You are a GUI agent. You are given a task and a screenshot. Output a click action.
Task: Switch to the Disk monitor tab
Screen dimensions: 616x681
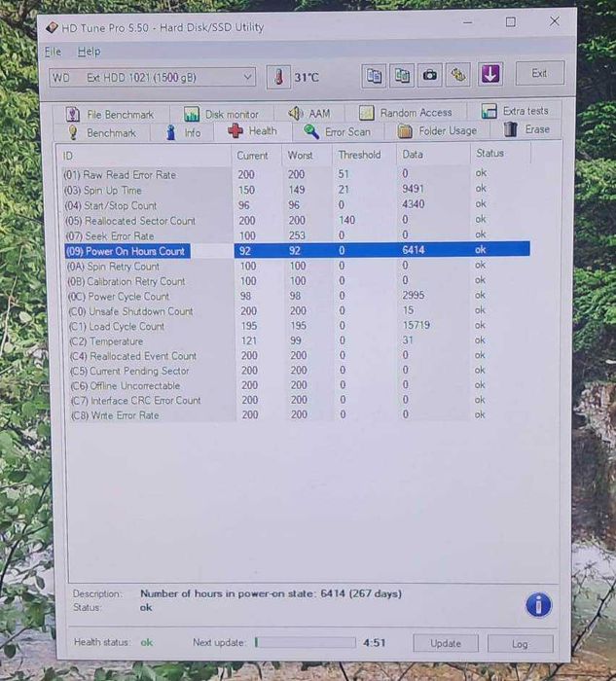[x=221, y=114]
